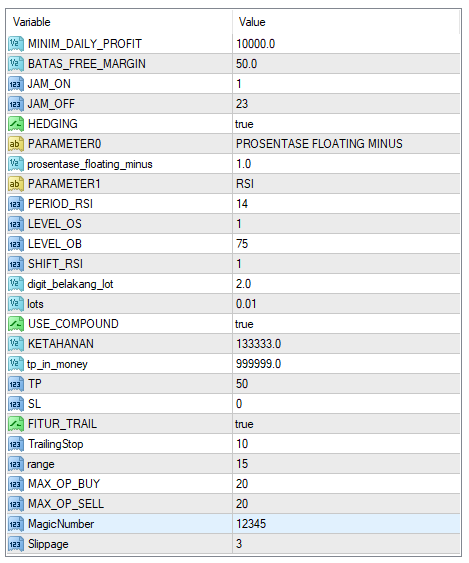The width and height of the screenshot is (469, 563).
Task: Select the TrailingStop value 10 cell
Action: [x=346, y=444]
